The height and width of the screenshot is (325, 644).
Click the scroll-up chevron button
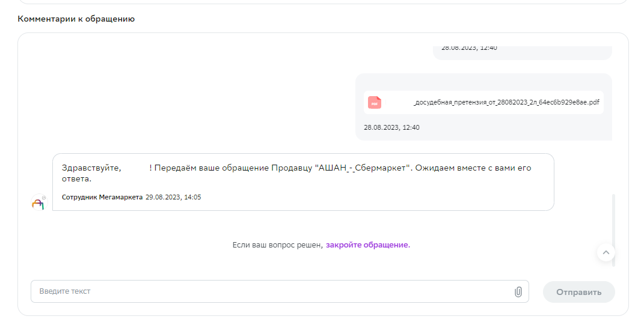(606, 253)
